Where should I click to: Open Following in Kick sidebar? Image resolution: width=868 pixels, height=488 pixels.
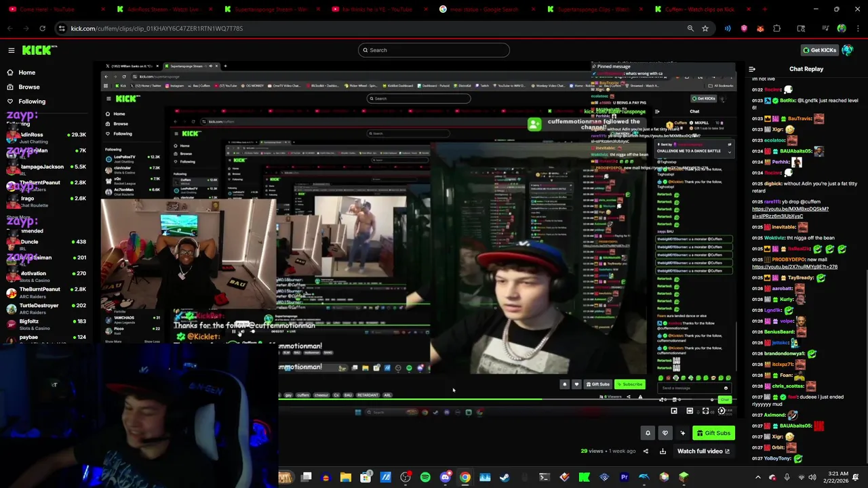[31, 102]
